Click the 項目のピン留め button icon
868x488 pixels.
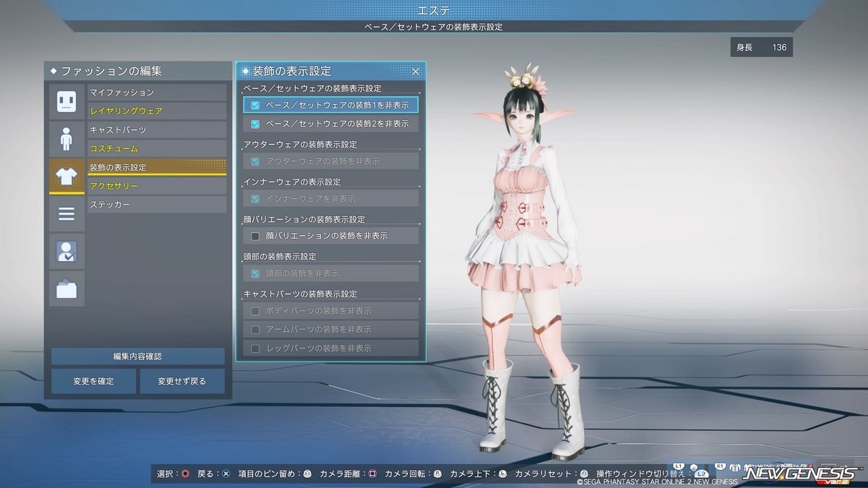click(x=307, y=474)
